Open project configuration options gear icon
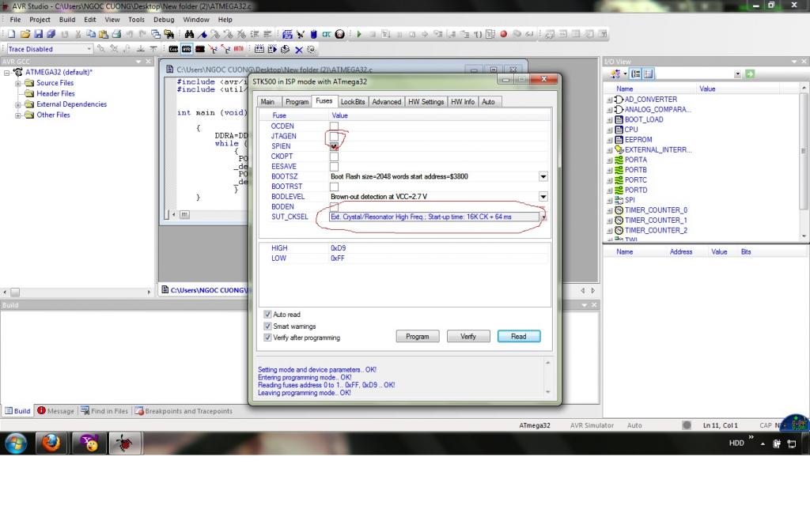 click(x=312, y=49)
